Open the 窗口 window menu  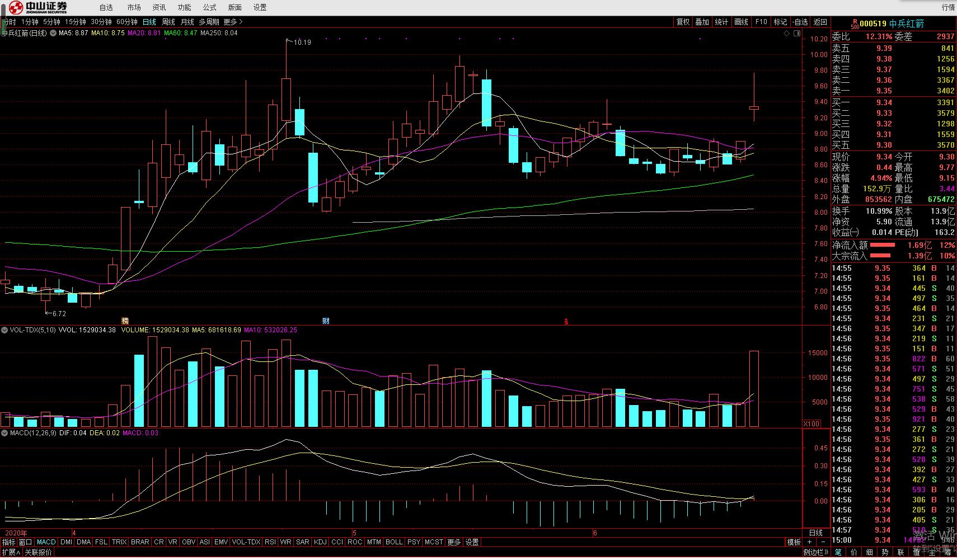(x=26, y=542)
